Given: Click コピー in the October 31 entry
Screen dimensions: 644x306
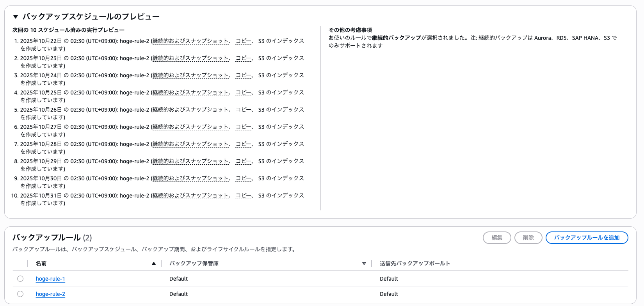Looking at the screenshot, I should [244, 196].
